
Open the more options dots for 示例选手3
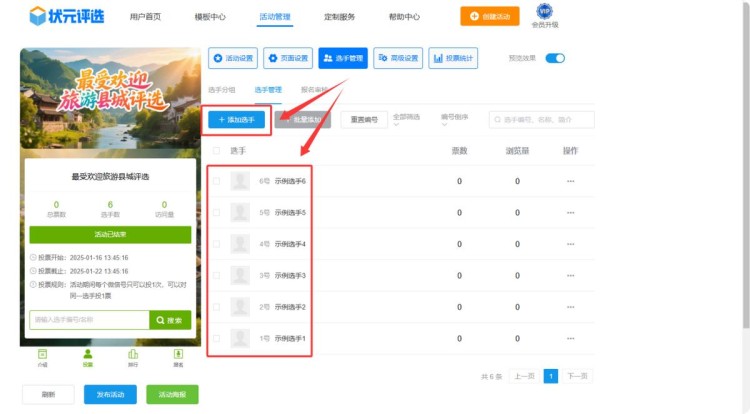click(570, 276)
